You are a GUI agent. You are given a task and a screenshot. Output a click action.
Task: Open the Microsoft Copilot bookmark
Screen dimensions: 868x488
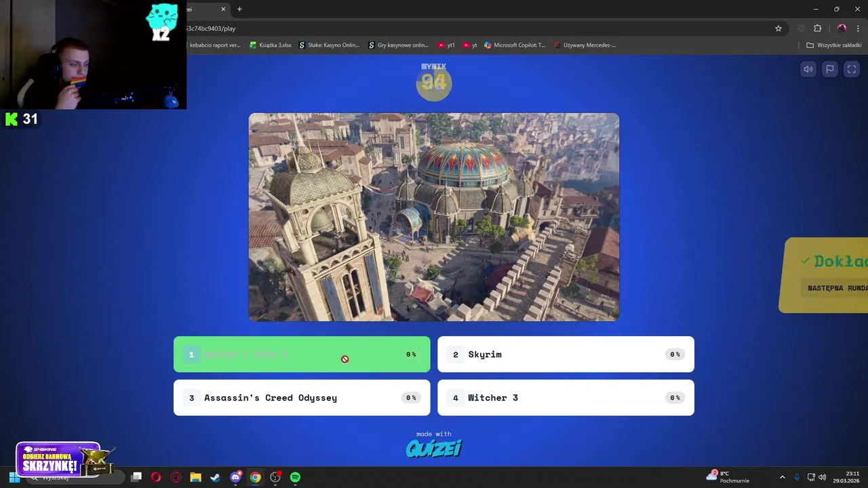(515, 45)
